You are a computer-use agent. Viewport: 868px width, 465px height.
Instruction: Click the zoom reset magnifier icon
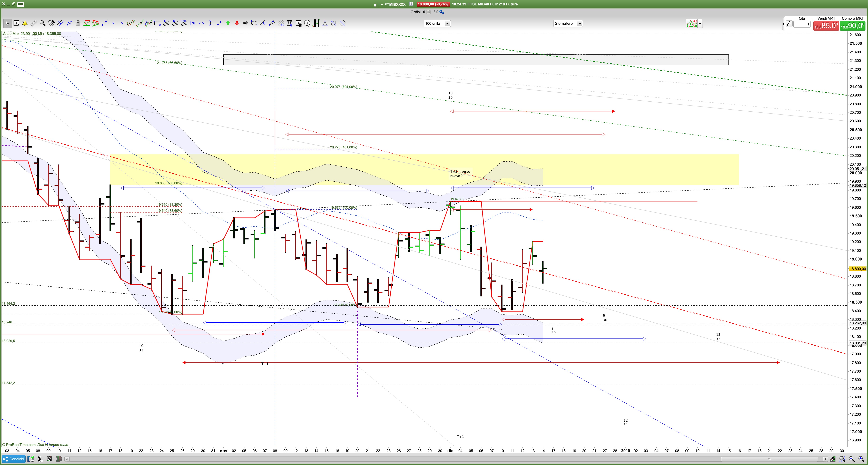pyautogui.click(x=842, y=459)
